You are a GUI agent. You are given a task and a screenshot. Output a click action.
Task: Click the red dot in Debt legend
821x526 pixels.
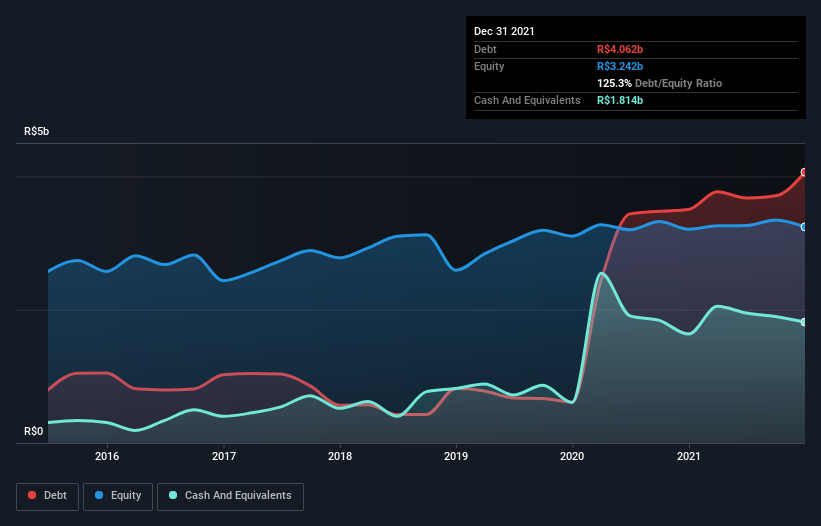coord(32,495)
